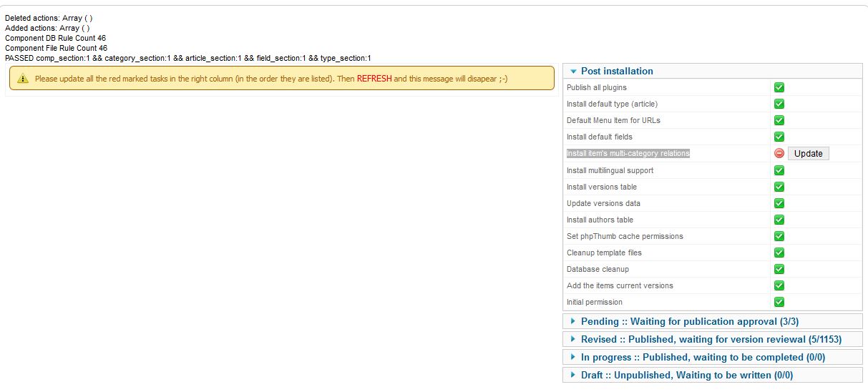Click green check for Default Menu Item

point(779,120)
